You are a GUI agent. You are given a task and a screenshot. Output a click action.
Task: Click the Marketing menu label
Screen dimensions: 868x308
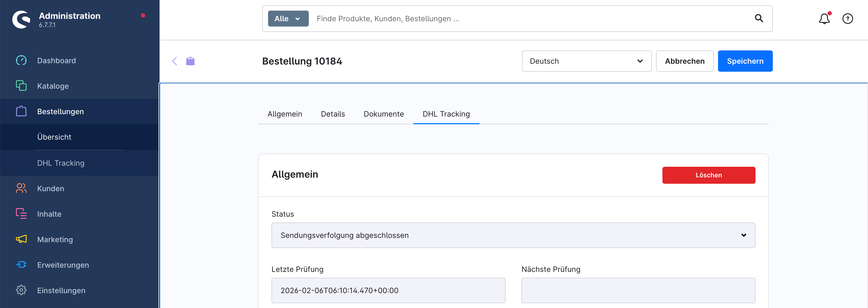click(55, 239)
